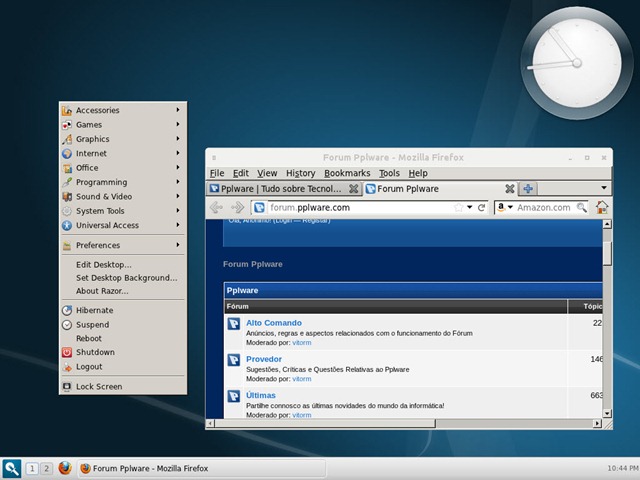Expand the list all tabs dropdown
Viewport: 640px width, 480px height.
coord(604,188)
